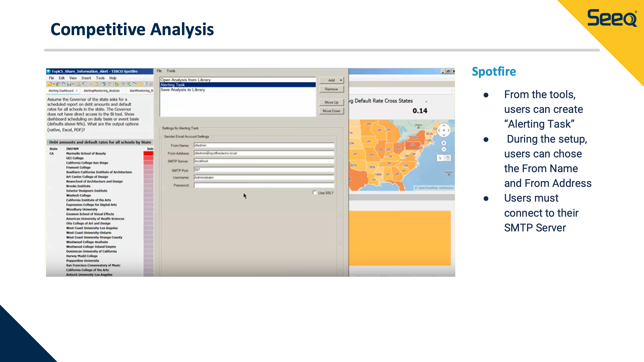This screenshot has height=362, width=644.
Task: Expand dropdown arrow beside save icon
Action: (x=73, y=84)
